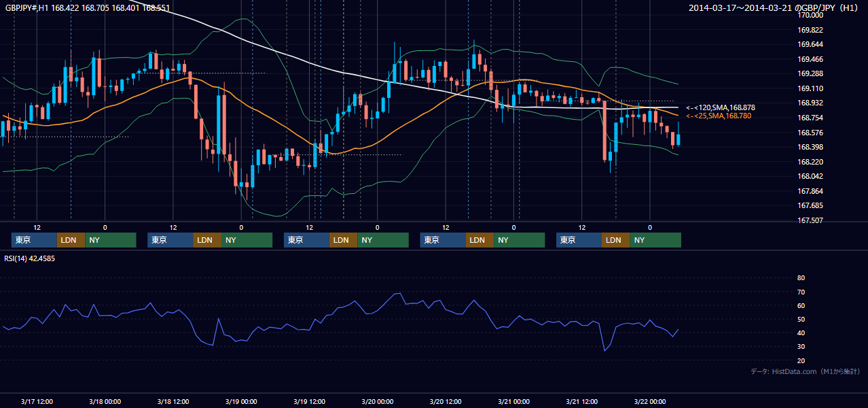
Task: Select the 2014-03-17～2014-03-21 GBP/JPY chart title
Action: [775, 8]
